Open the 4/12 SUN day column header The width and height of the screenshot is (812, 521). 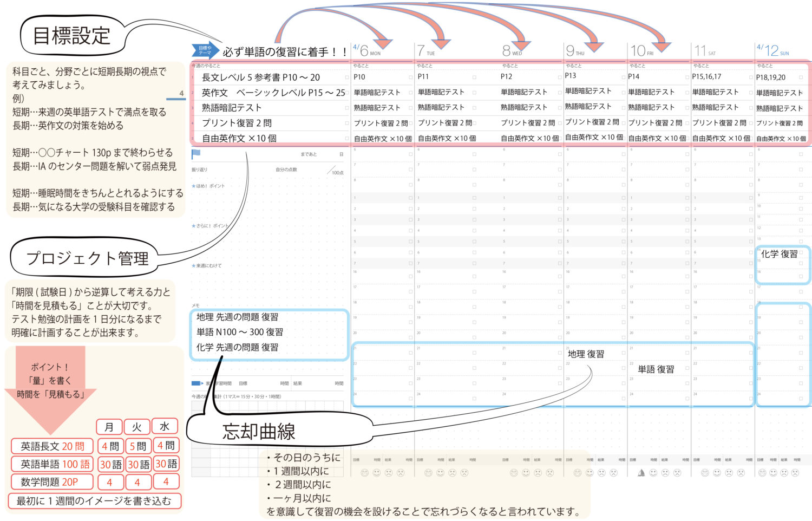(773, 50)
